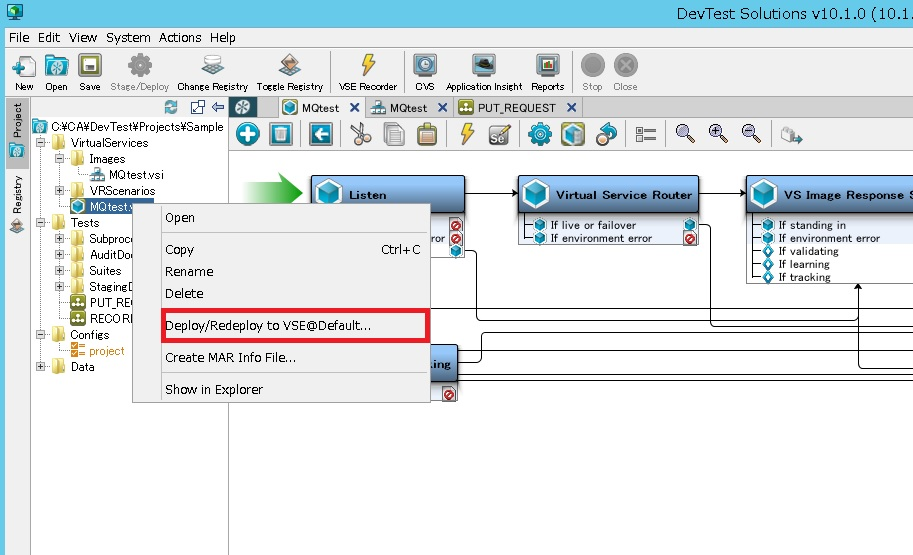Select the project config in the tree
Viewport: 913px width, 555px height.
106,351
